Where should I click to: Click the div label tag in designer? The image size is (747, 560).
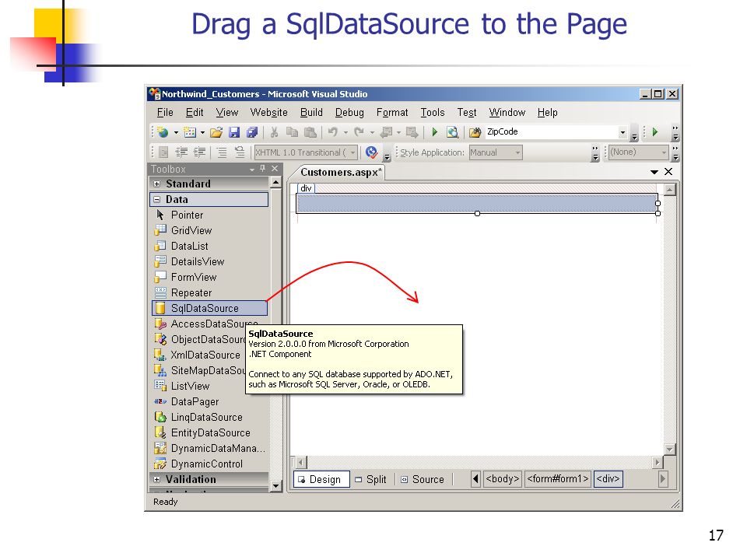click(x=306, y=188)
